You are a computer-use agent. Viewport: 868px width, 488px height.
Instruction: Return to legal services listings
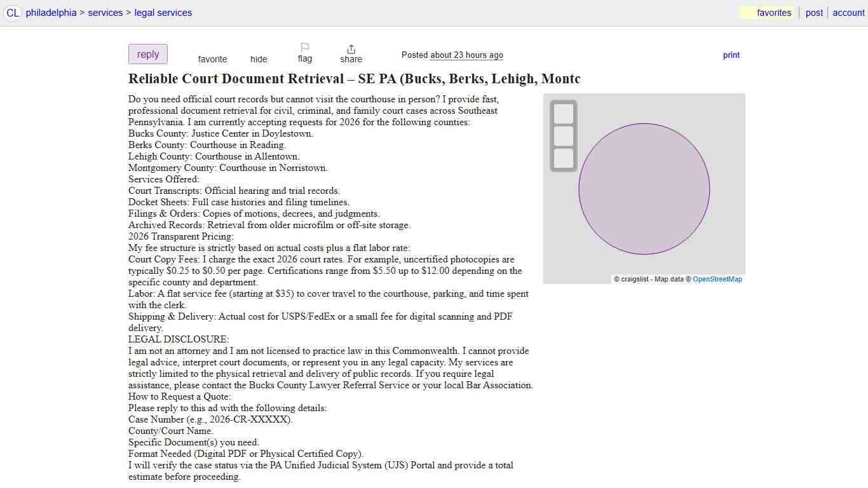coord(163,12)
